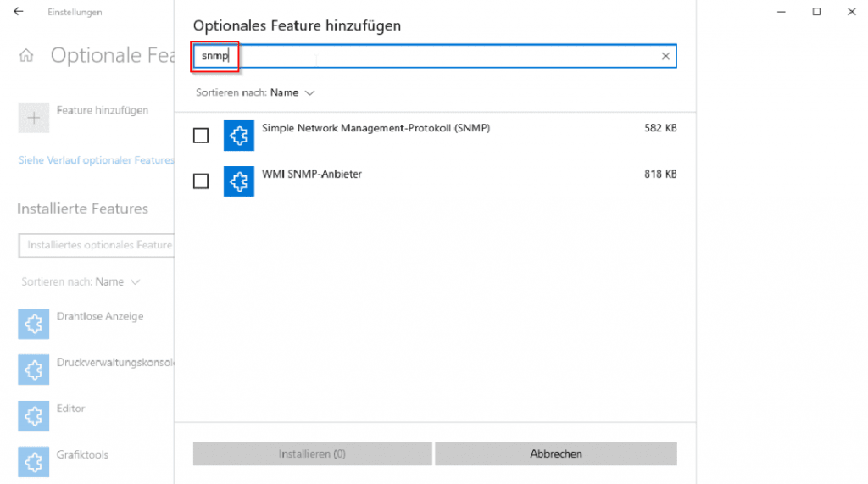Image resolution: width=868 pixels, height=484 pixels.
Task: Click the plus icon for Feature hinzufügen
Action: click(34, 118)
